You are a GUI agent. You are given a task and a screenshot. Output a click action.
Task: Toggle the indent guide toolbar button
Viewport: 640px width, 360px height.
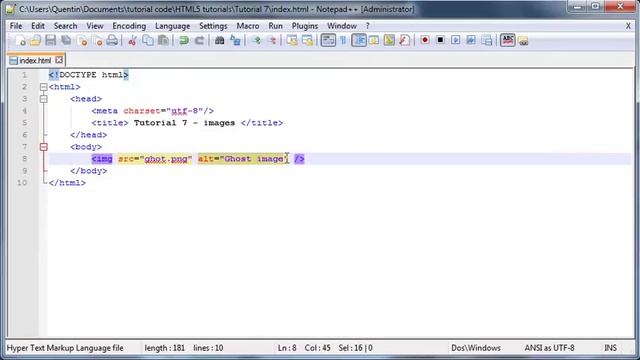pos(359,40)
